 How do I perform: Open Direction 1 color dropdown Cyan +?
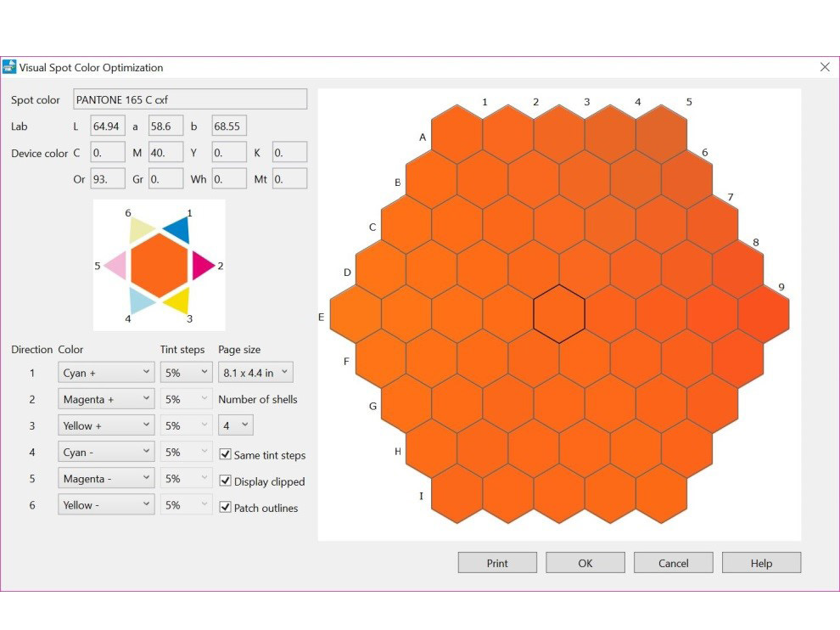coord(106,373)
